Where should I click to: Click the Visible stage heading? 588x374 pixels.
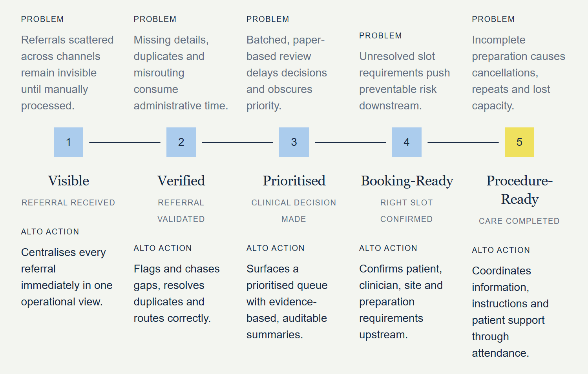68,181
